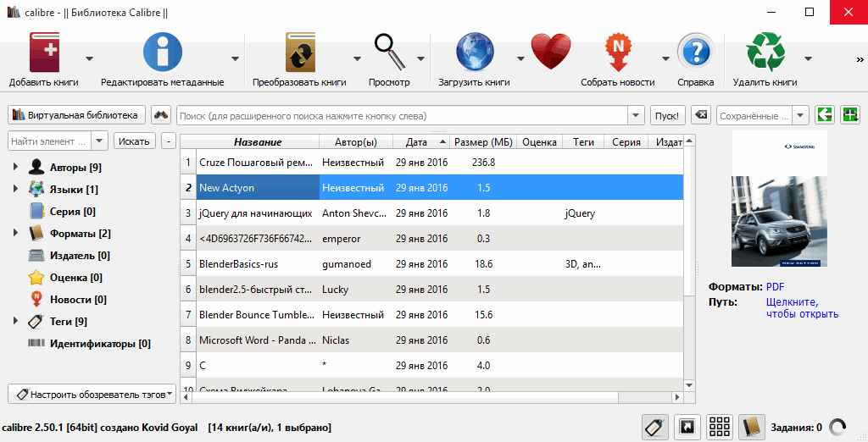Expand the Авторы [9] tree node
Screen dimensions: 868x442
(15, 167)
